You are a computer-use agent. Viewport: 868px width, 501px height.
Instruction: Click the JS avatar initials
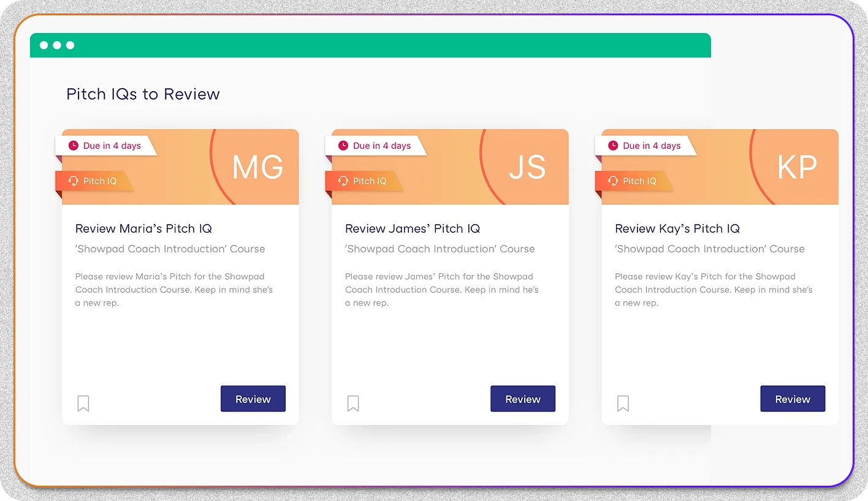(527, 167)
